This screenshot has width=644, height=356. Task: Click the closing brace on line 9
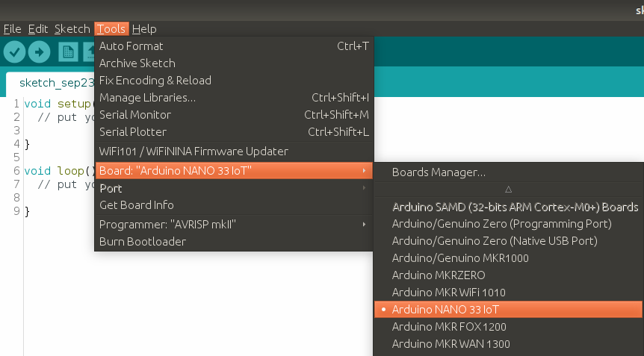click(x=27, y=212)
